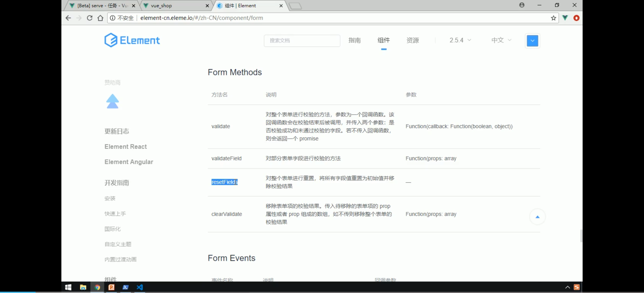The image size is (644, 293).
Task: Open PowerPoint from the taskbar
Action: click(111, 287)
